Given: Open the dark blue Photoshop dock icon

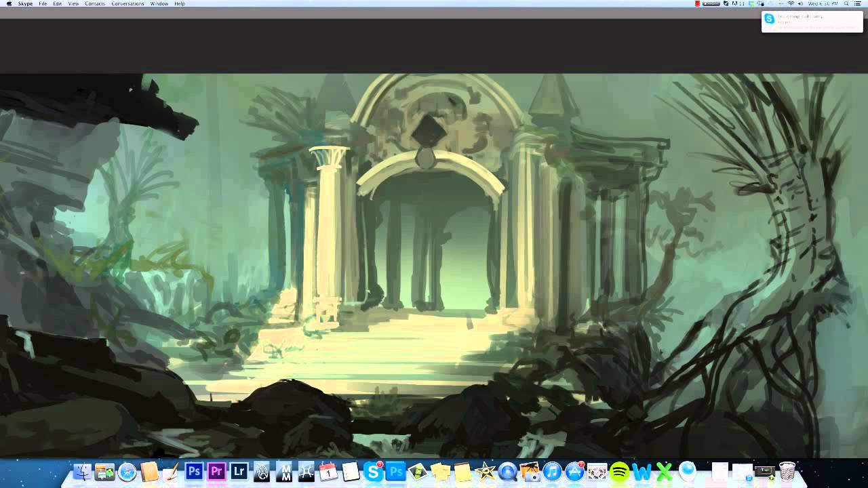Looking at the screenshot, I should tap(194, 471).
